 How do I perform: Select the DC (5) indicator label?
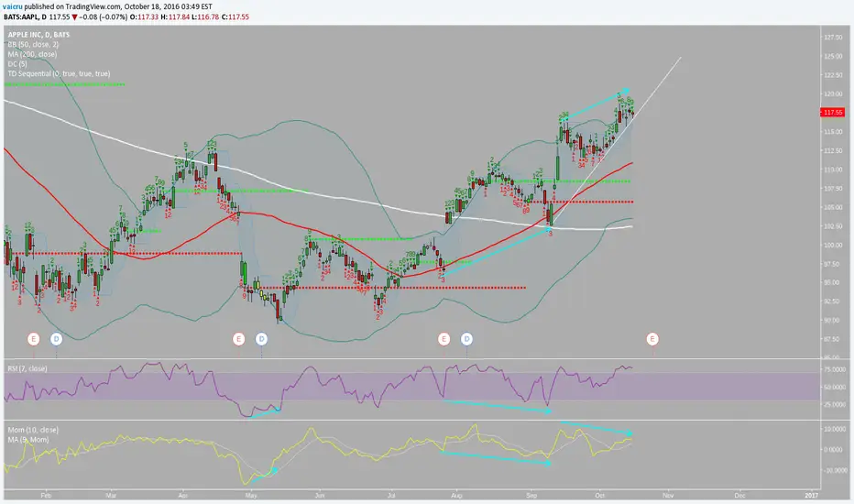point(17,64)
